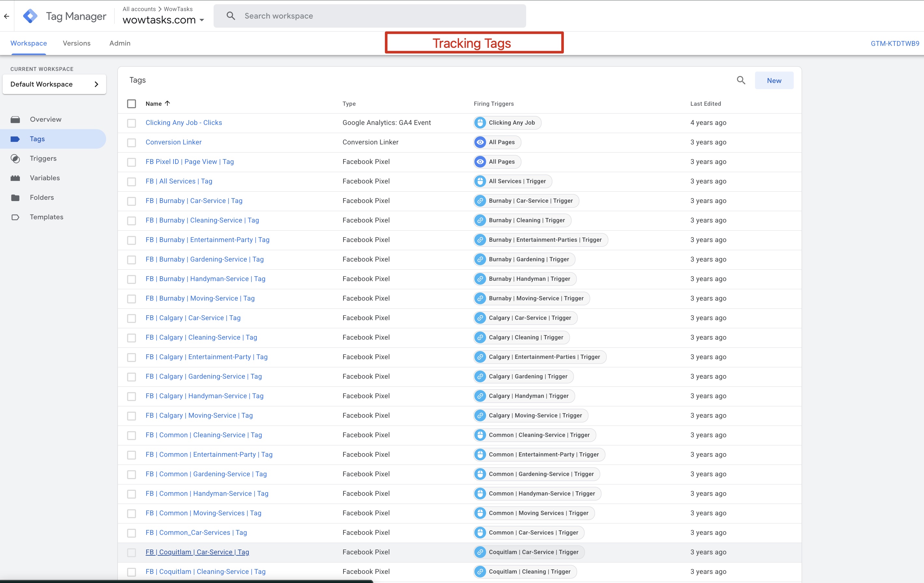This screenshot has width=924, height=583.
Task: Open the Conversion Linker tag
Action: (x=174, y=142)
